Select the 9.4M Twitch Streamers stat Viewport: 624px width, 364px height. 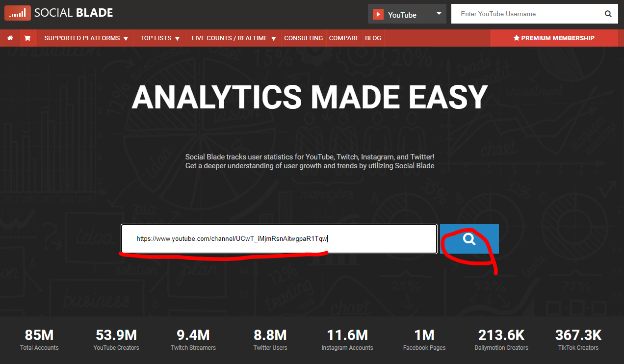point(193,340)
